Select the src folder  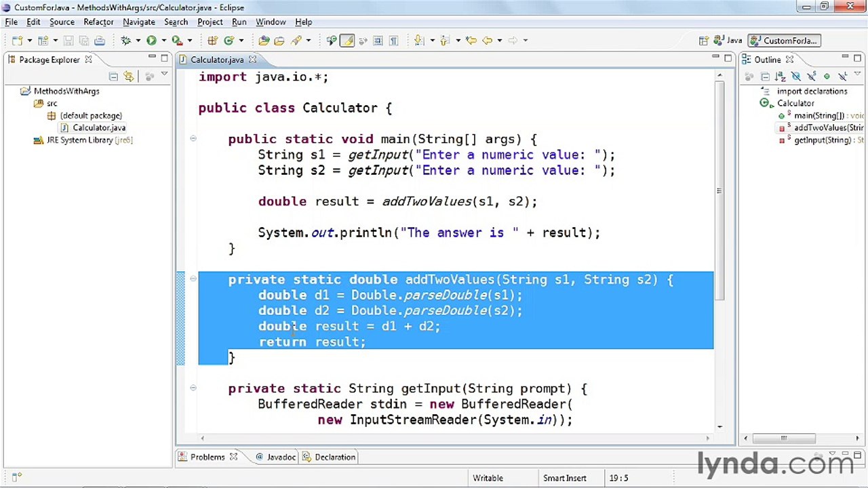pyautogui.click(x=52, y=103)
